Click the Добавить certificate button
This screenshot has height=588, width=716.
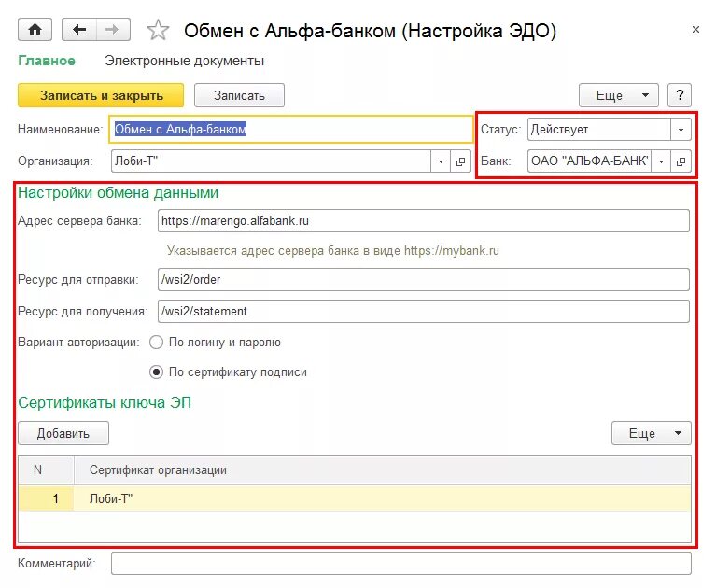click(63, 433)
